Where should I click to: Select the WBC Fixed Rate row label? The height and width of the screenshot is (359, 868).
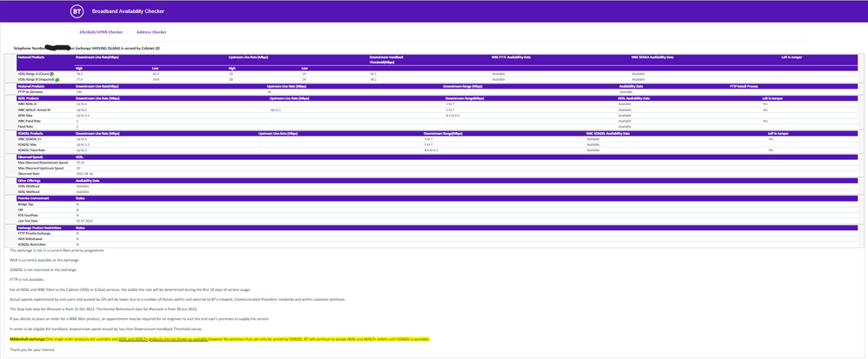28,121
